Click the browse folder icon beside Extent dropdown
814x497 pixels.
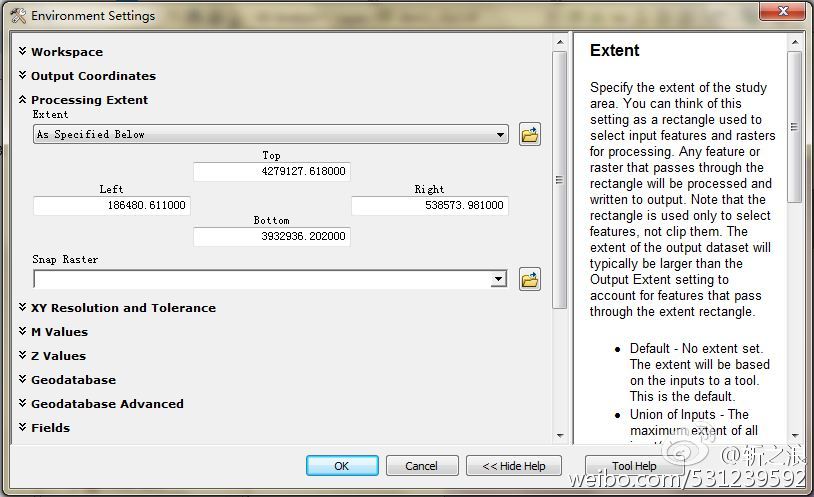tap(530, 134)
